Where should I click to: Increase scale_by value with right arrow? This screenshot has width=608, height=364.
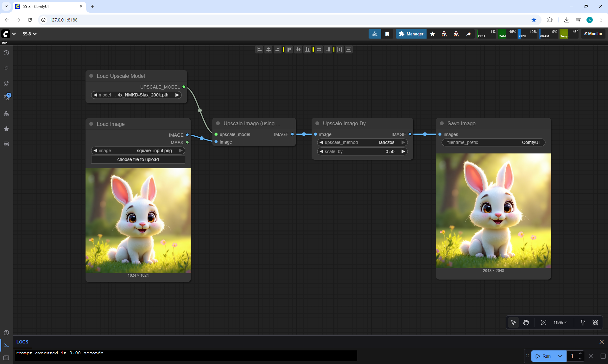(x=403, y=151)
